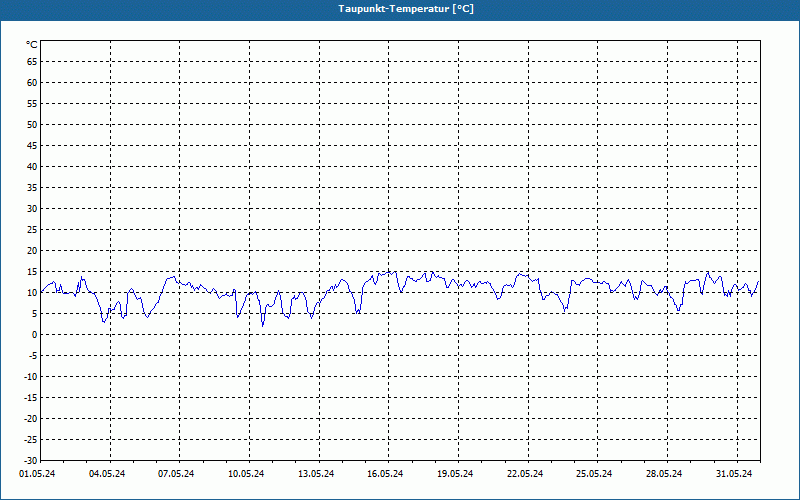Click the 60 value on the y-axis
The width and height of the screenshot is (800, 500).
tap(32, 83)
